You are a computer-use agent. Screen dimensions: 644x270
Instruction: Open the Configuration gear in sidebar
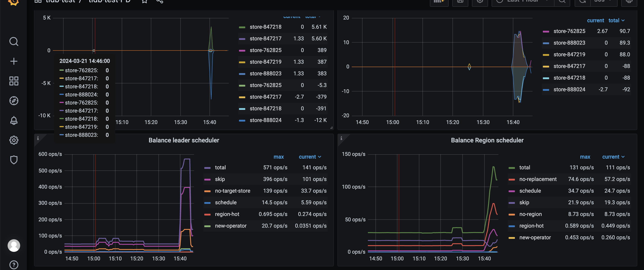(x=14, y=140)
